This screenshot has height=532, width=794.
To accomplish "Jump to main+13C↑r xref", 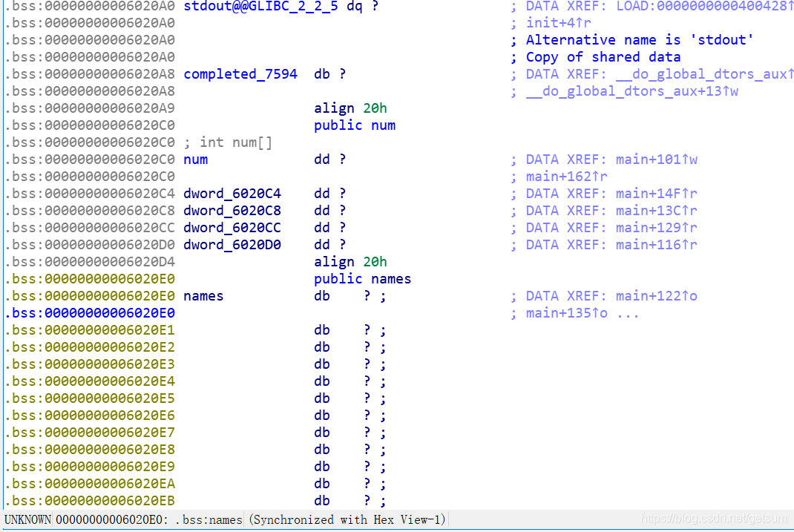I will pyautogui.click(x=656, y=211).
